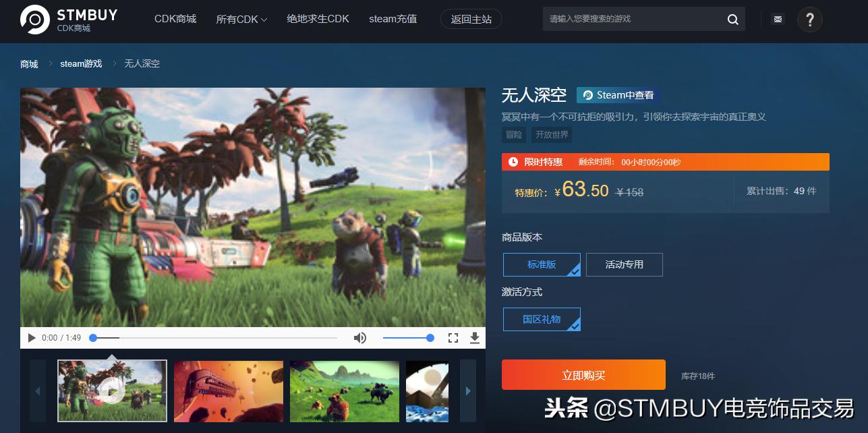The image size is (868, 433).
Task: Click the question mark help icon
Action: point(809,20)
